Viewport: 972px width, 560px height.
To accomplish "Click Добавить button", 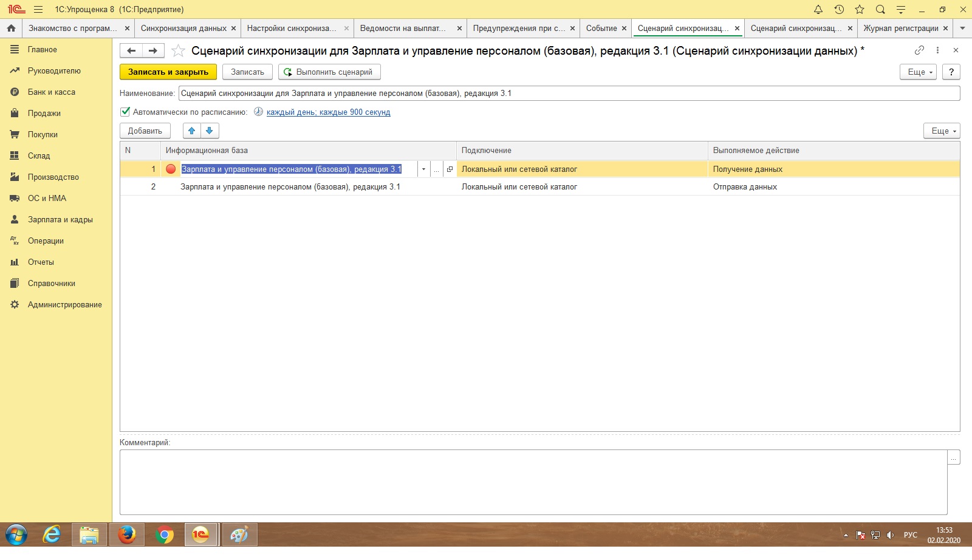I will coord(145,131).
